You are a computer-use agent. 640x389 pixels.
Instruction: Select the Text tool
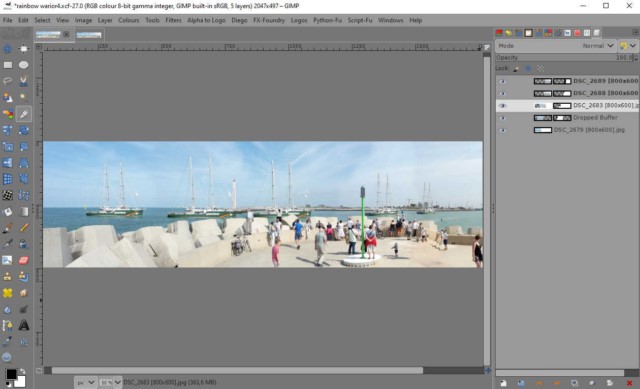pyautogui.click(x=24, y=325)
